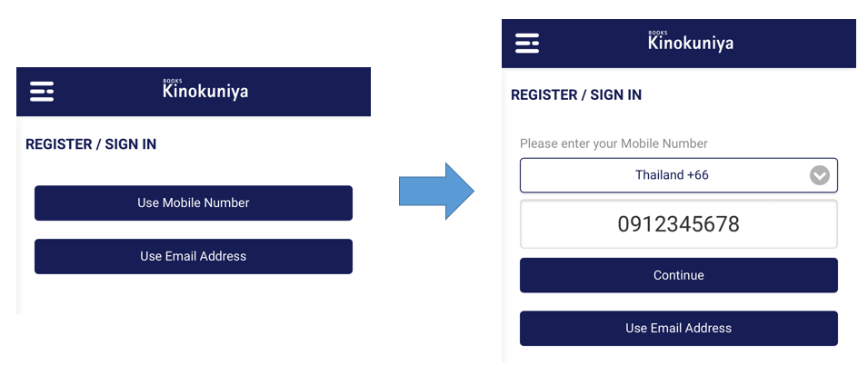This screenshot has width=868, height=375.
Task: Tap the Use Mobile Number button
Action: click(194, 203)
